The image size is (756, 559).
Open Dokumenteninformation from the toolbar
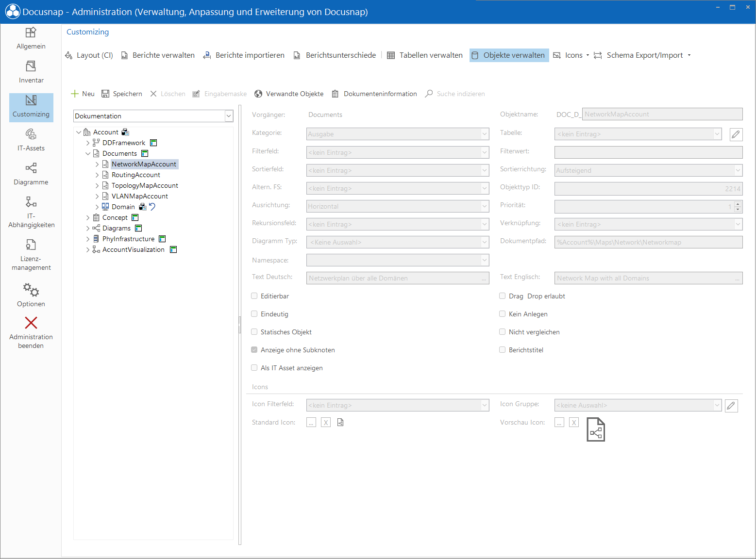click(374, 94)
